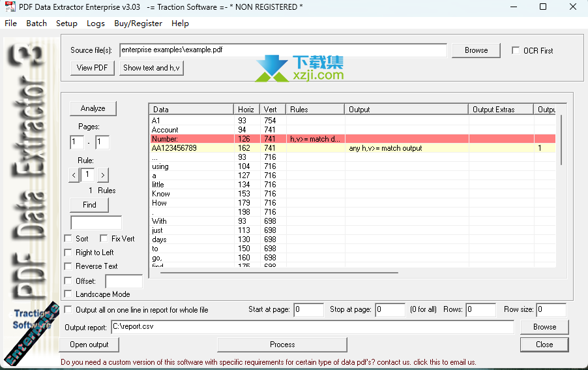Click the Open output button
The image size is (588, 370).
(x=89, y=345)
